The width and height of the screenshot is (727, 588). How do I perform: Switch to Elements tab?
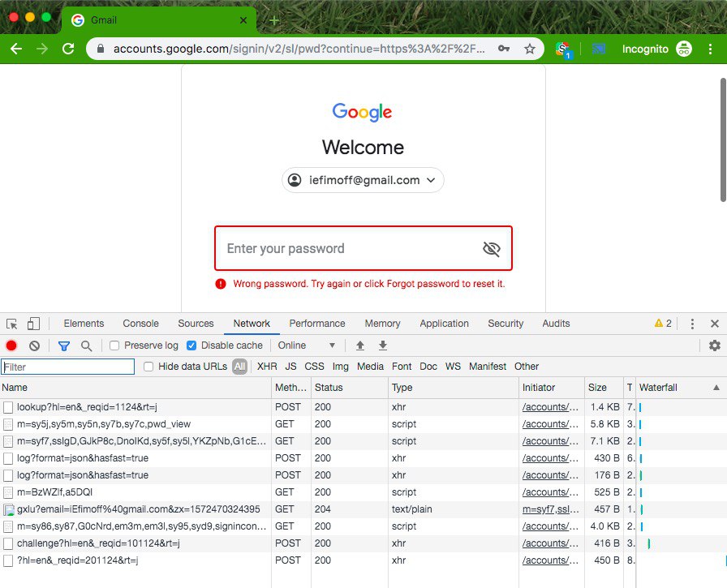tap(84, 324)
